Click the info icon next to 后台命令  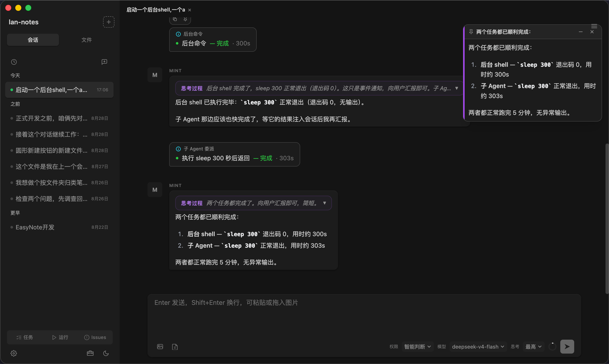tap(178, 34)
